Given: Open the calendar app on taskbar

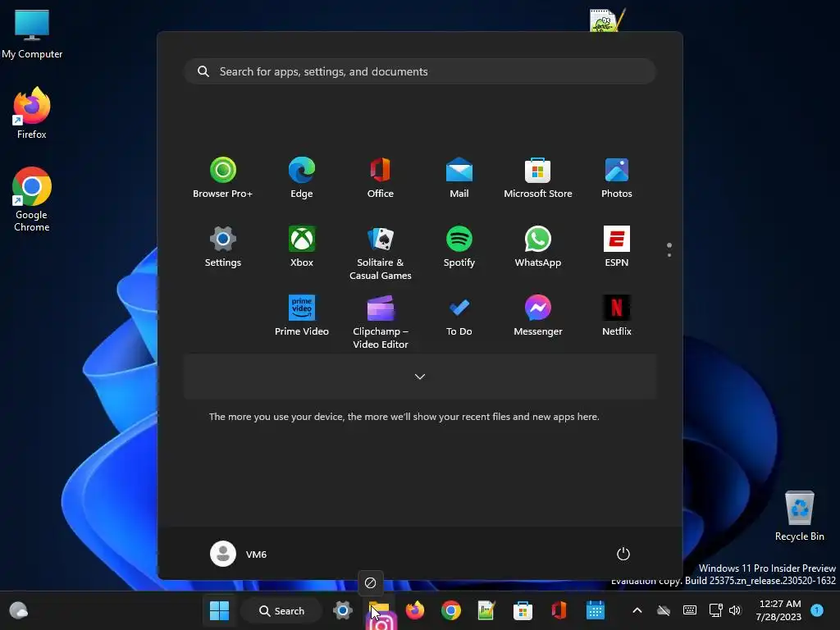Looking at the screenshot, I should click(596, 610).
